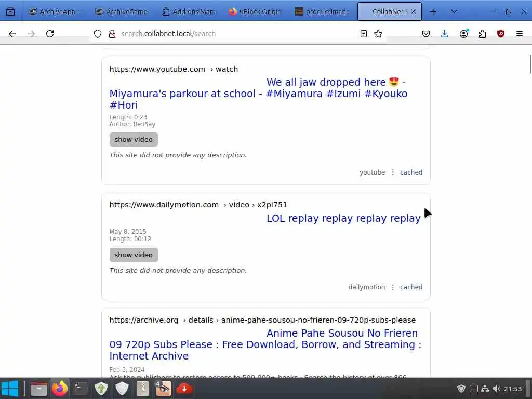Switch to Add-ons Manager tab
Viewport: 532px width, 399px height.
(189, 11)
